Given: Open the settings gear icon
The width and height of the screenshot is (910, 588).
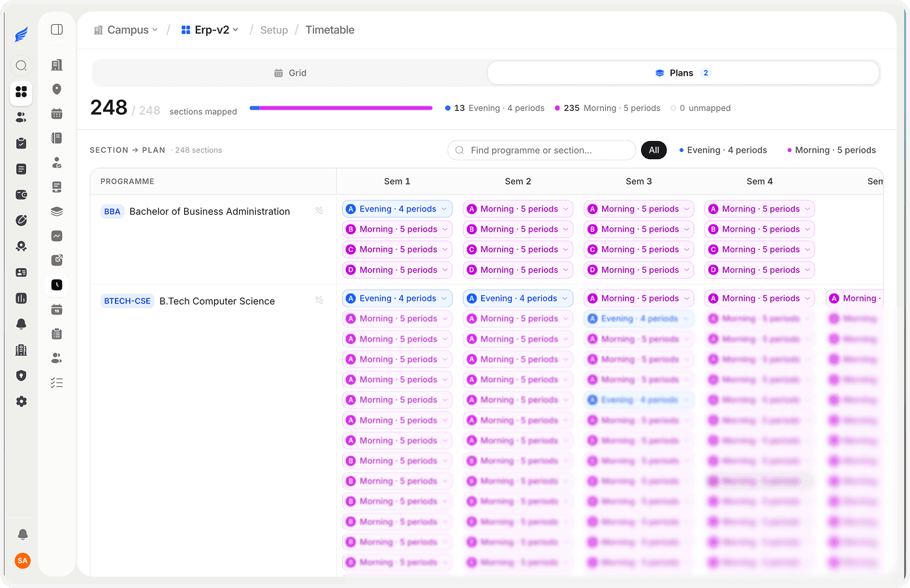Looking at the screenshot, I should 22,401.
